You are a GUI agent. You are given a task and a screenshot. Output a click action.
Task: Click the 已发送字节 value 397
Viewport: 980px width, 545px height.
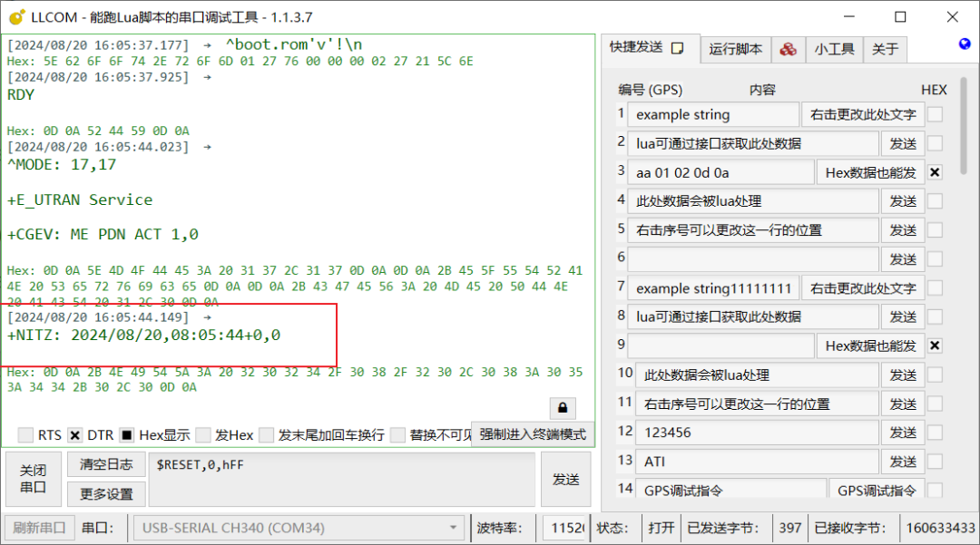click(790, 528)
